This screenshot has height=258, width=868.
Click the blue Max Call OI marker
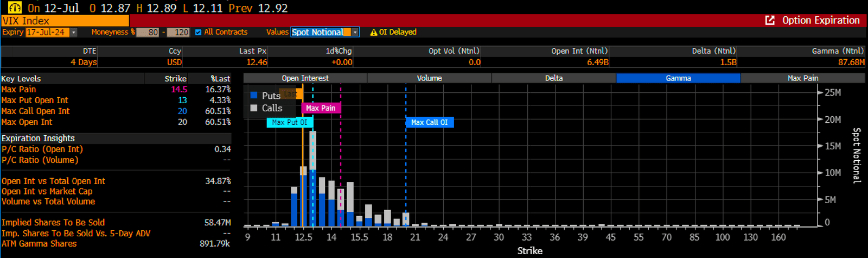pos(429,123)
